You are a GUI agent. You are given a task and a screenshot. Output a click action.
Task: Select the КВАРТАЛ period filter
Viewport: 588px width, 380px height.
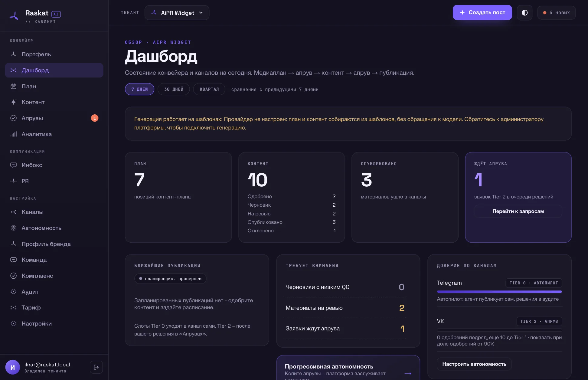[209, 89]
